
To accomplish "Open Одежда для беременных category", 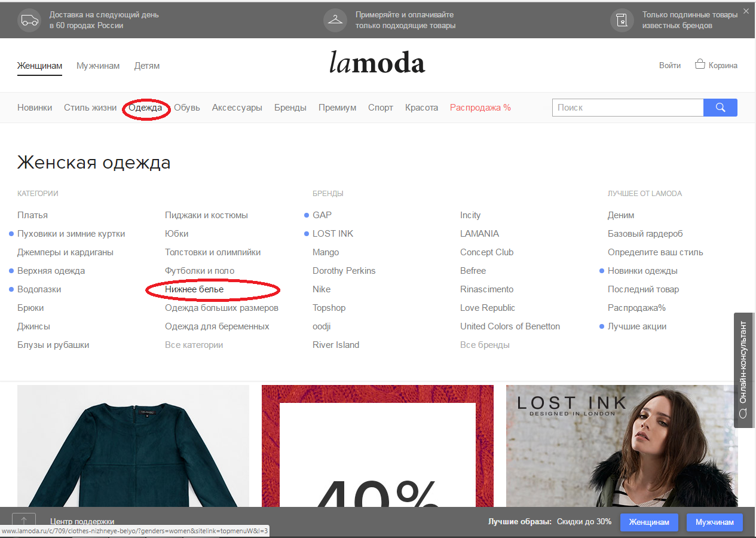I will (217, 326).
